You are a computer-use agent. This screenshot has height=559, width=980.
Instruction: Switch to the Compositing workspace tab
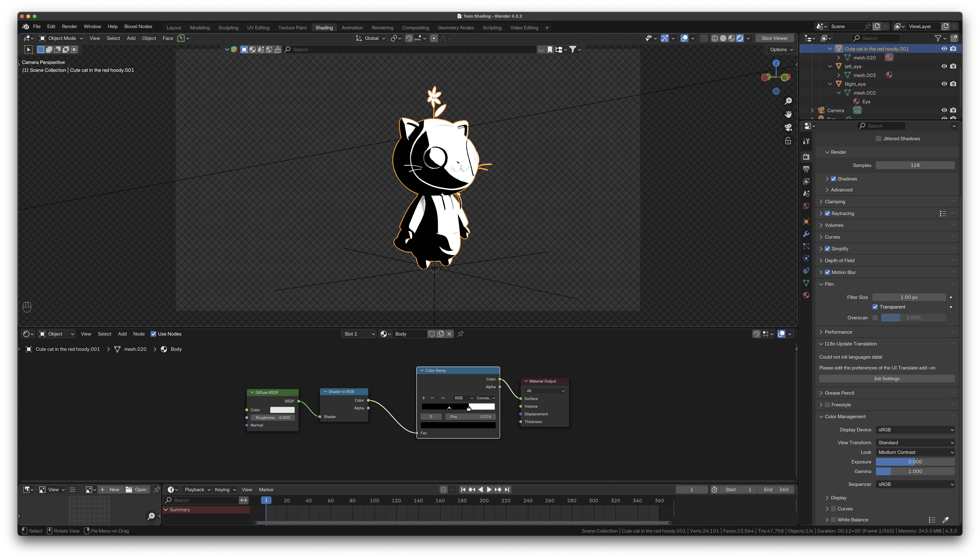[416, 28]
